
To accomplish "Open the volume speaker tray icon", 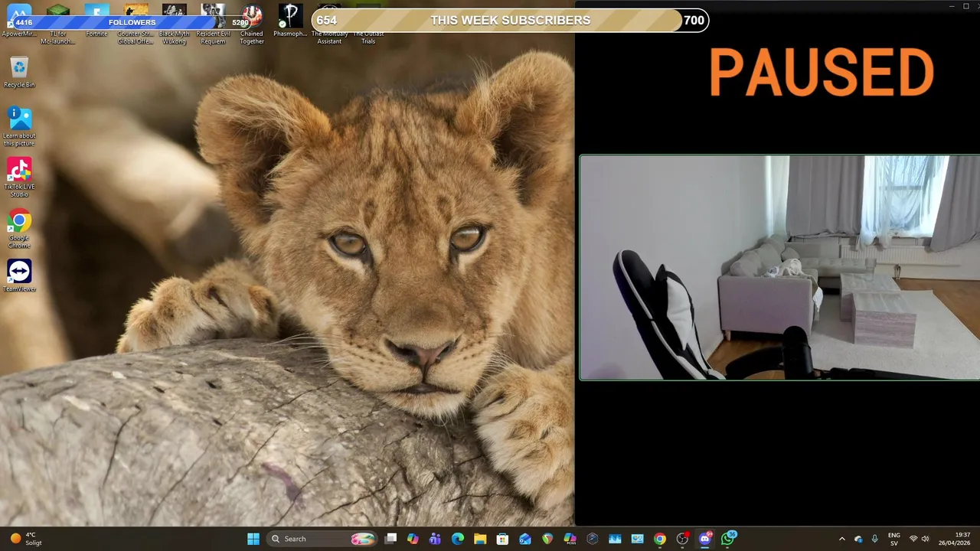I will pyautogui.click(x=925, y=539).
